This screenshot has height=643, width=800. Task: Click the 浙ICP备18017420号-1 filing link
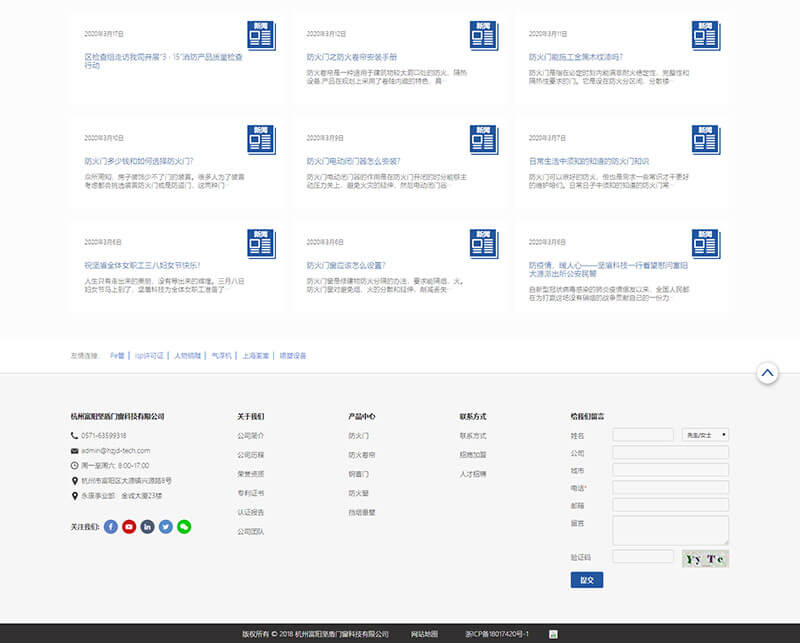[x=497, y=634]
